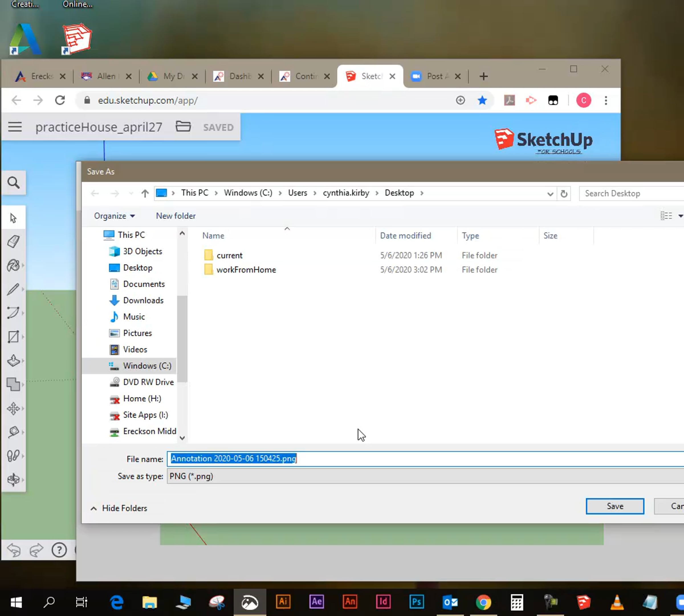
Task: Select the Eraser tool in SketchUp toolbar
Action: [13, 242]
